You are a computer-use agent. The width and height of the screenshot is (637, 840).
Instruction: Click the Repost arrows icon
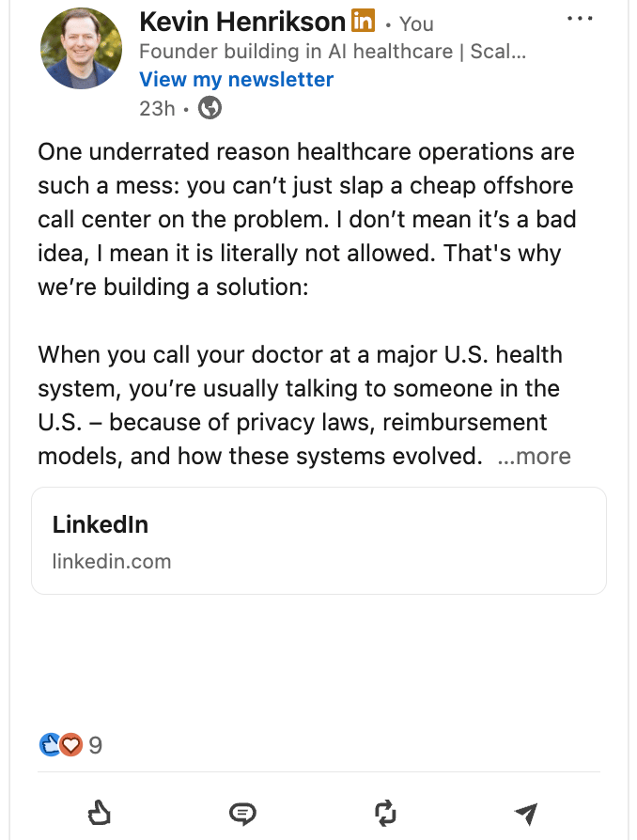click(x=385, y=813)
